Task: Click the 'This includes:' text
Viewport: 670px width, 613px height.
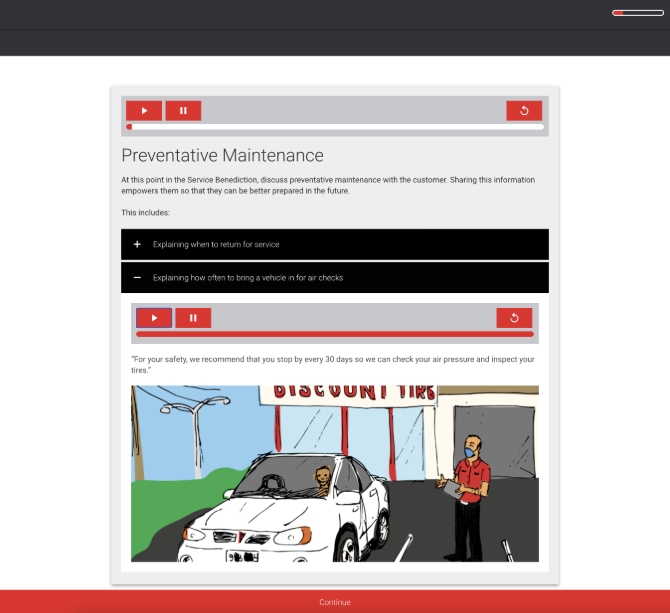Action: click(145, 212)
